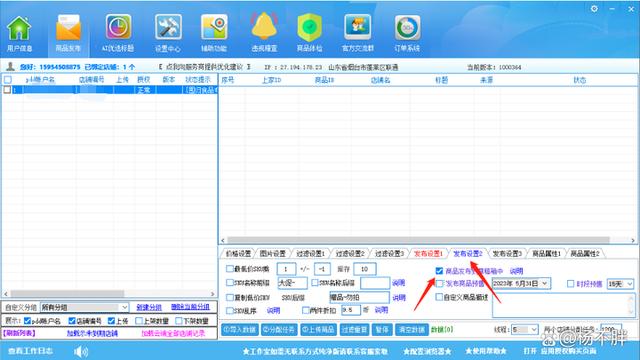The height and width of the screenshot is (360, 640).
Task: Open the AI优选标题 clock icon
Action: (118, 33)
